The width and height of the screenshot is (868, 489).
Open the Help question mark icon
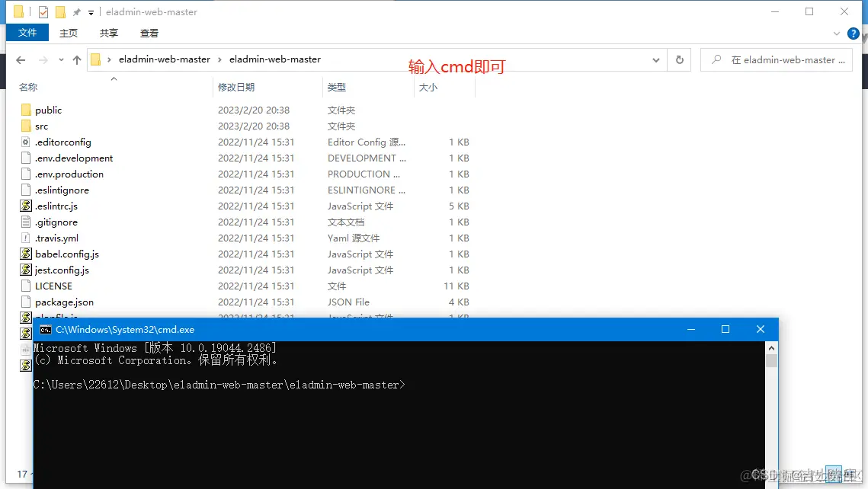(x=854, y=34)
